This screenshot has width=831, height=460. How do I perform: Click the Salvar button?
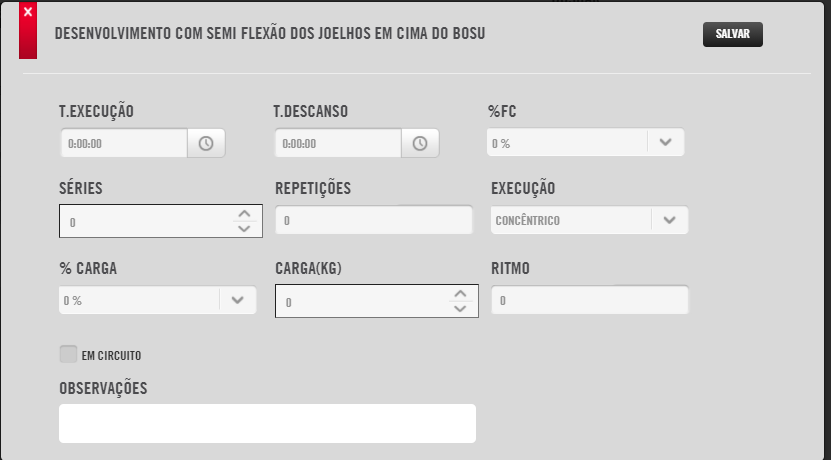[x=733, y=34]
